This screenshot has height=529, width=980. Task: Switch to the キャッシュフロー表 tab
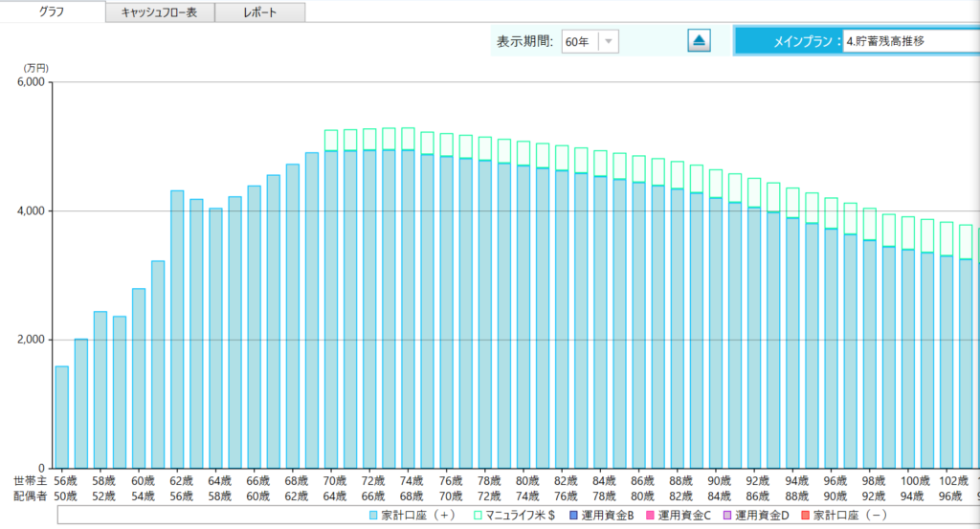point(160,11)
